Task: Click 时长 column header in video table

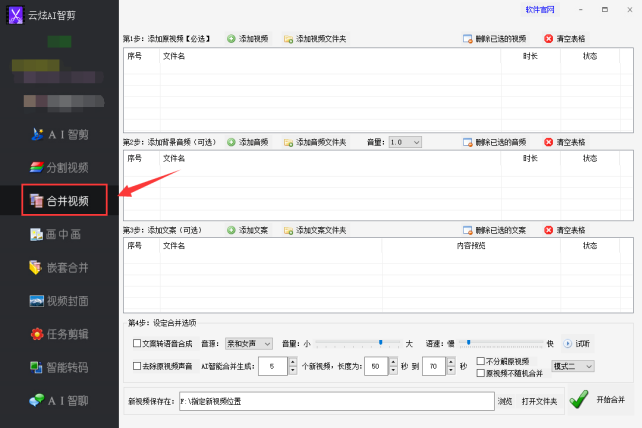Action: (530, 56)
